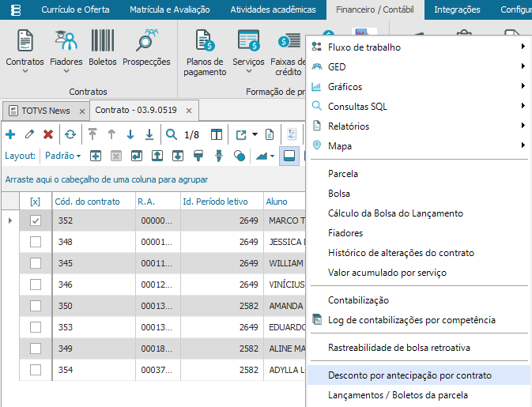Viewport: 532px width, 407px height.
Task: Click the pencil edit record icon
Action: coord(29,134)
